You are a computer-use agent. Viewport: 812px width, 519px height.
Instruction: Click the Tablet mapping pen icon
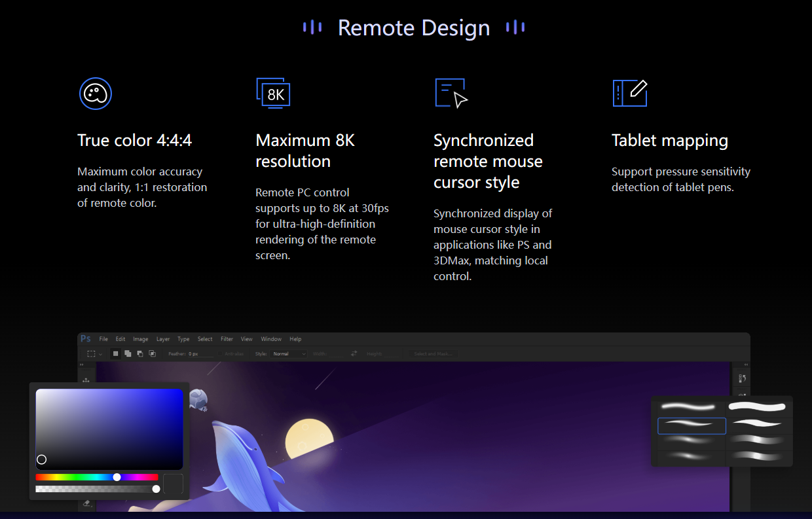(x=629, y=93)
